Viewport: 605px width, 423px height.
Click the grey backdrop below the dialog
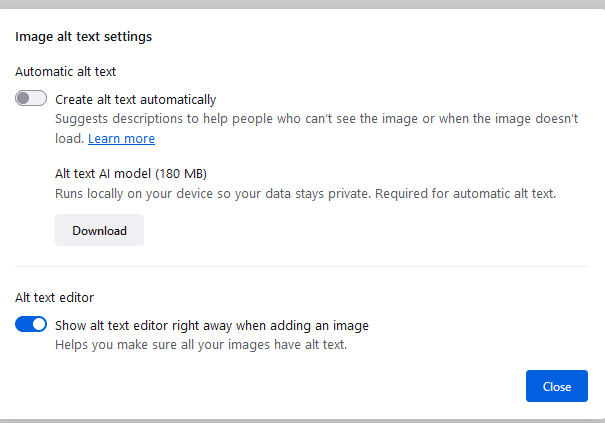[300, 419]
